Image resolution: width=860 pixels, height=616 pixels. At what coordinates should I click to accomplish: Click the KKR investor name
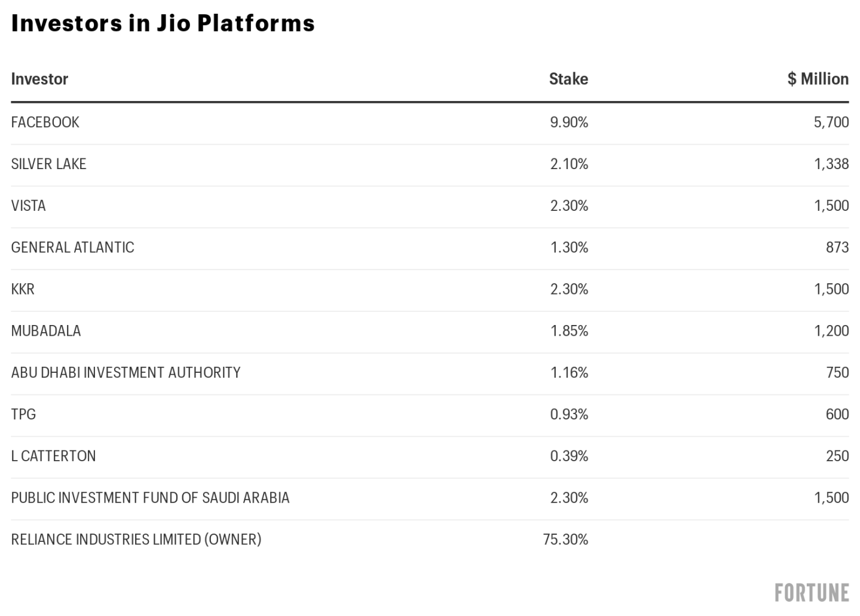tap(23, 289)
